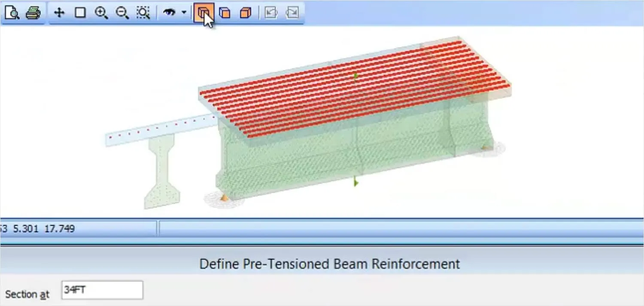This screenshot has height=306, width=644.
Task: Click the Zoom In magnifier
Action: point(101,13)
